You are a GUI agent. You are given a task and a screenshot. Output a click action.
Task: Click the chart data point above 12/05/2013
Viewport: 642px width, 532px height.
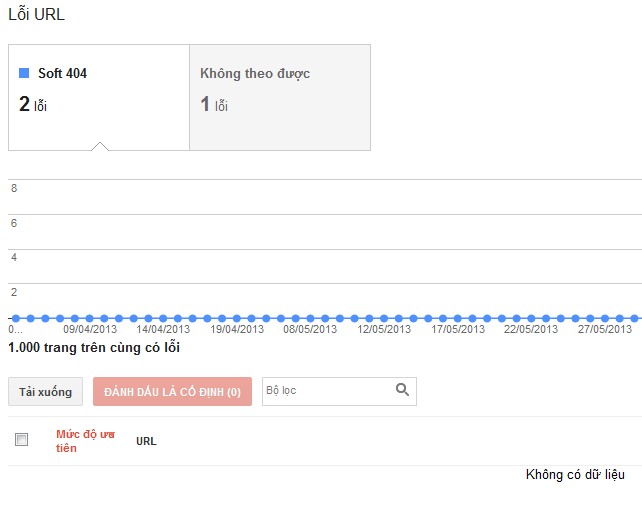click(384, 318)
